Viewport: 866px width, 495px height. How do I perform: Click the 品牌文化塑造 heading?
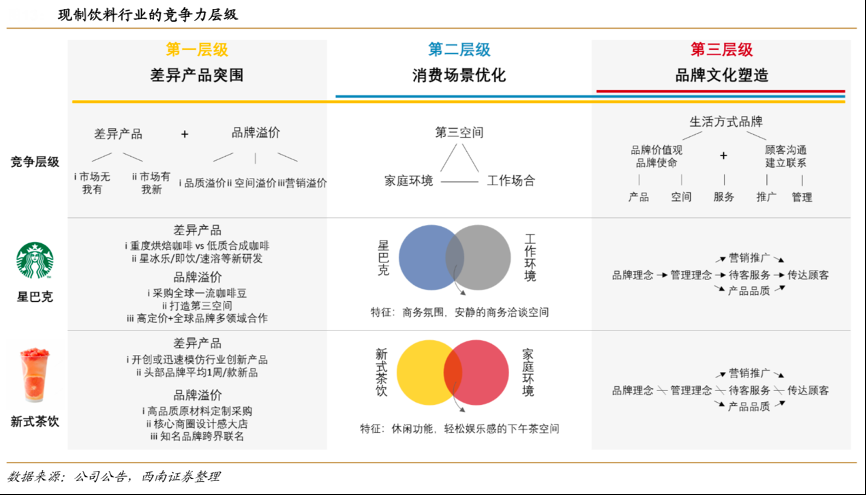tap(721, 75)
